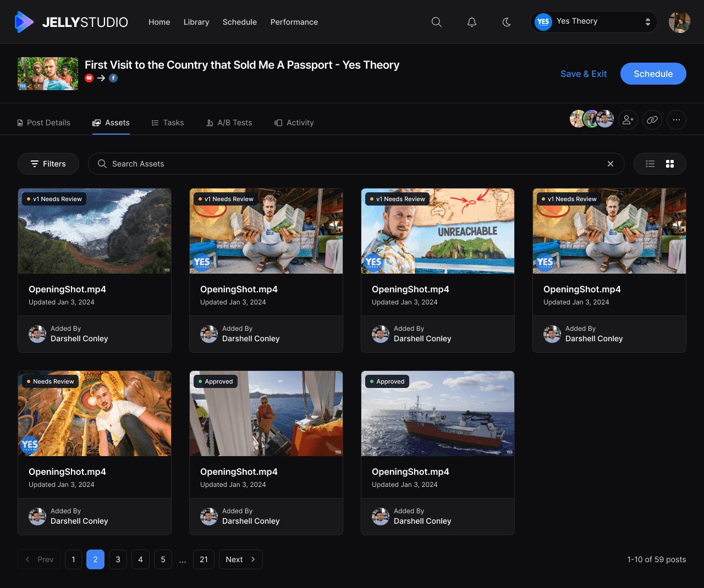Select the Assets tab
Image resolution: width=704 pixels, height=588 pixels.
(111, 123)
